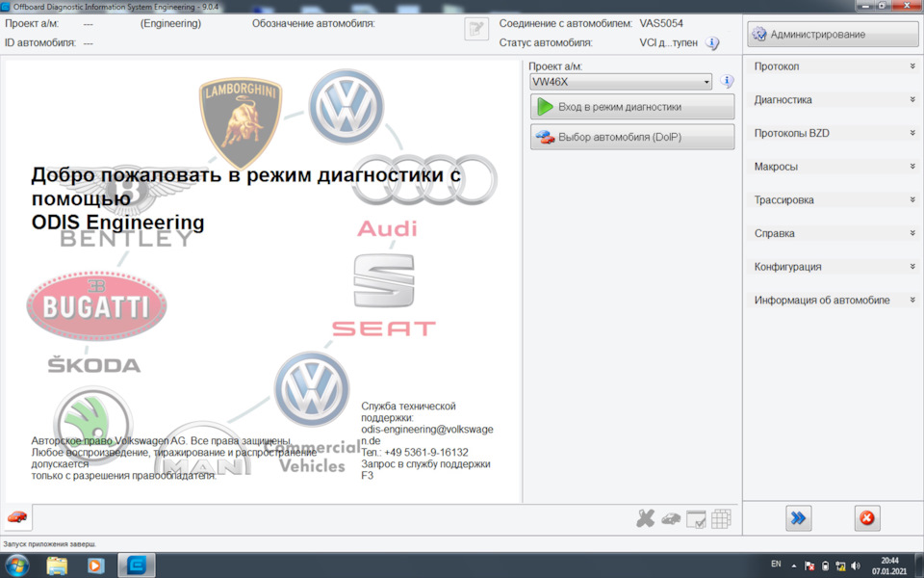Click the (Engineering) label
The width and height of the screenshot is (924, 578).
[x=171, y=23]
